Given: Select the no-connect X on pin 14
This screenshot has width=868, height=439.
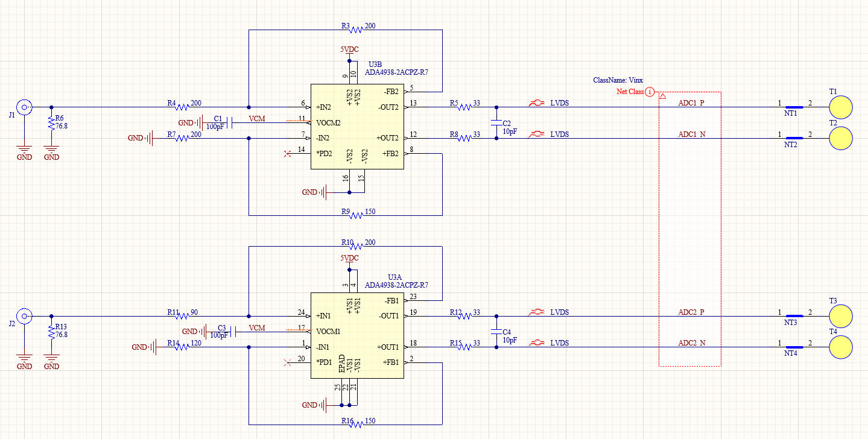Looking at the screenshot, I should pyautogui.click(x=287, y=154).
